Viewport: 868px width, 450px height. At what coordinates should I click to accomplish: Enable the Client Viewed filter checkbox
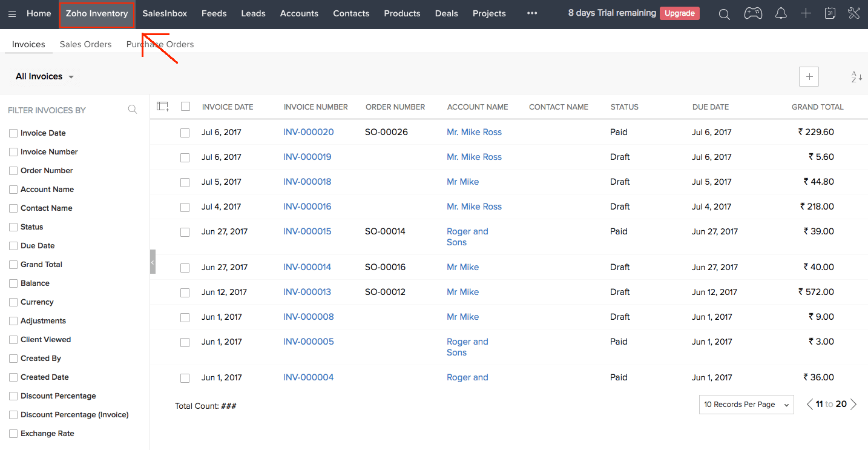click(x=13, y=340)
